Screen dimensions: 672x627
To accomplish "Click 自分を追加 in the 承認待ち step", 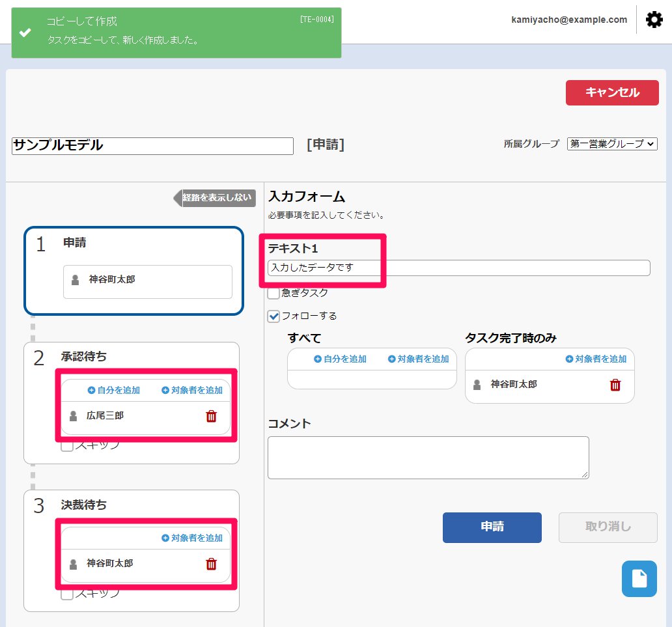I will 114,391.
